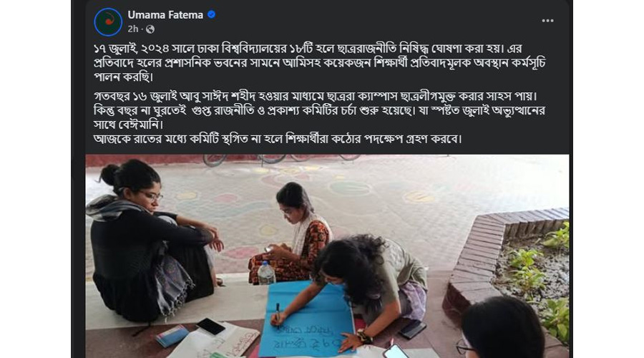Screen dimensions: 644x358
Task: Open the post's 2h timestamp link
Action: click(x=132, y=29)
